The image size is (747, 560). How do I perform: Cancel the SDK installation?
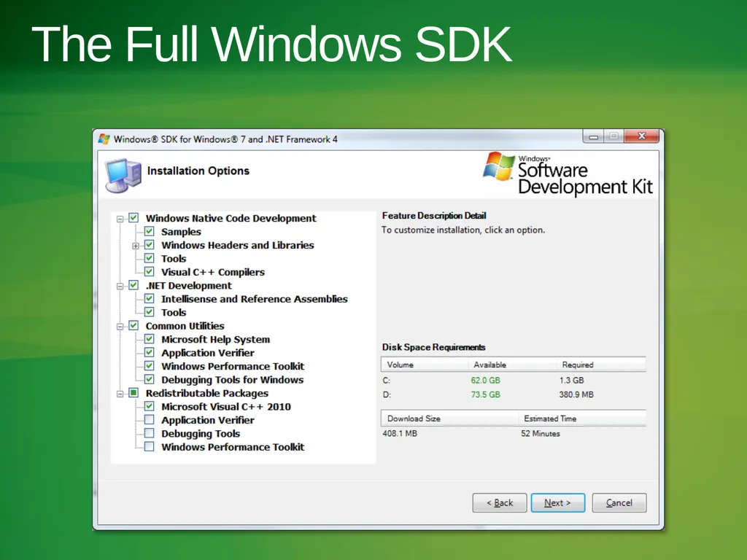point(619,503)
